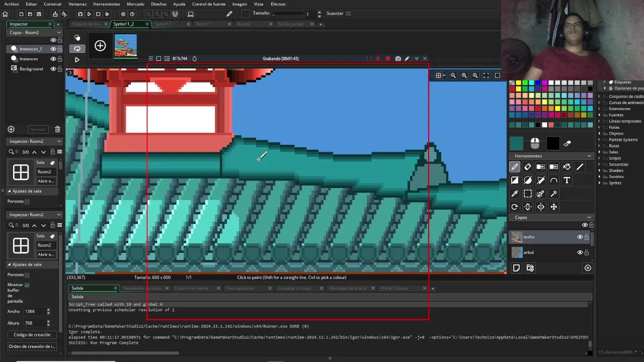Screen dimensions: 644x362
Task: Toggle visibility of Instances layer
Action: click(x=53, y=59)
